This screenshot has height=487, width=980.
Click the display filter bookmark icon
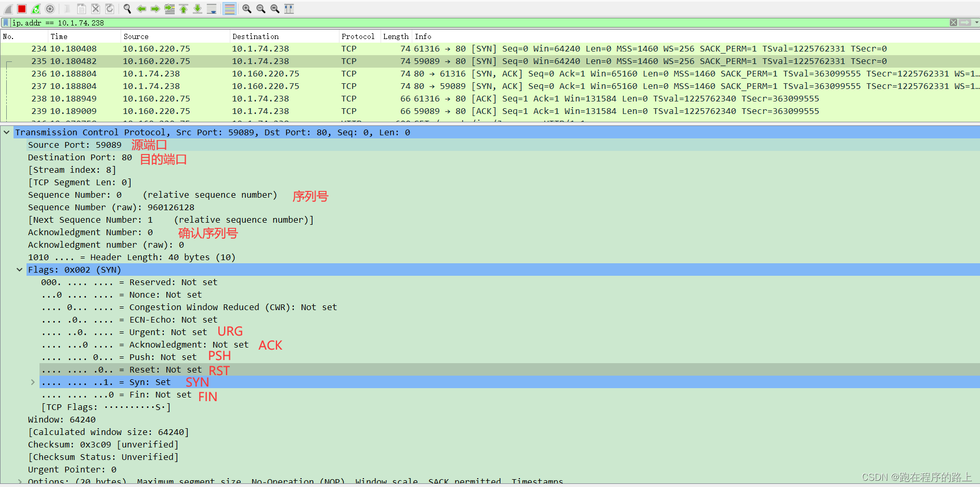tap(6, 23)
